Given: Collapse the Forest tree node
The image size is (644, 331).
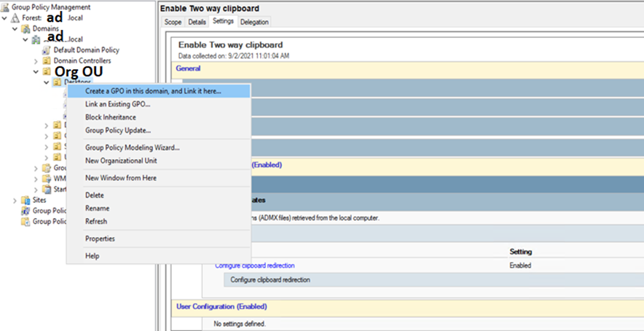Looking at the screenshot, I should [x=5, y=17].
